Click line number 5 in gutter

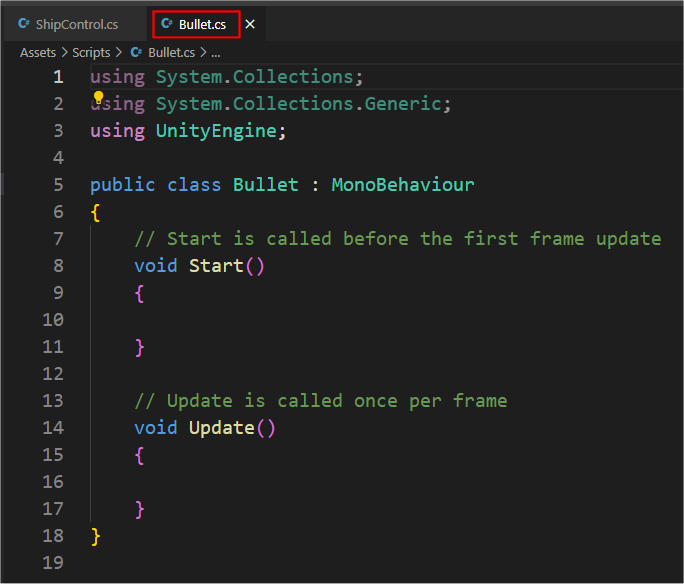coord(58,185)
